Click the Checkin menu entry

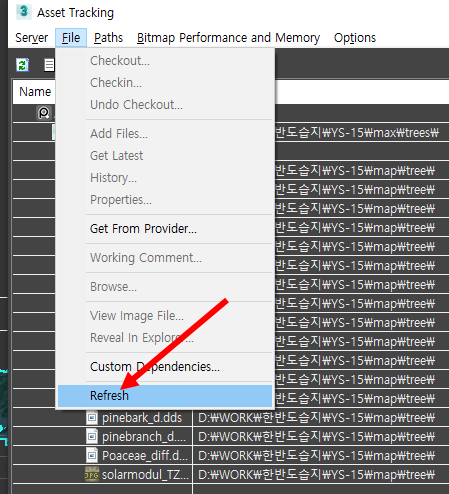[165, 83]
